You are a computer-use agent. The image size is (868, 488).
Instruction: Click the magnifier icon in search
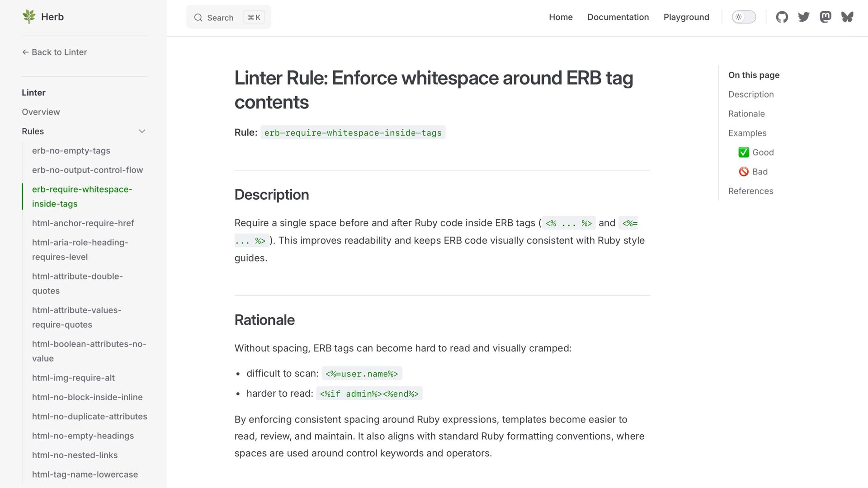[x=198, y=18]
